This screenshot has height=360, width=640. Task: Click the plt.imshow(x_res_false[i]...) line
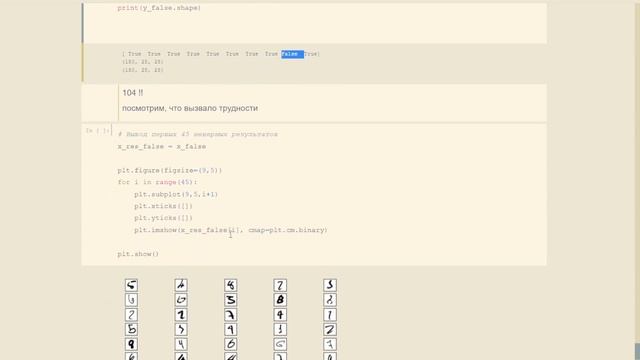click(x=231, y=230)
